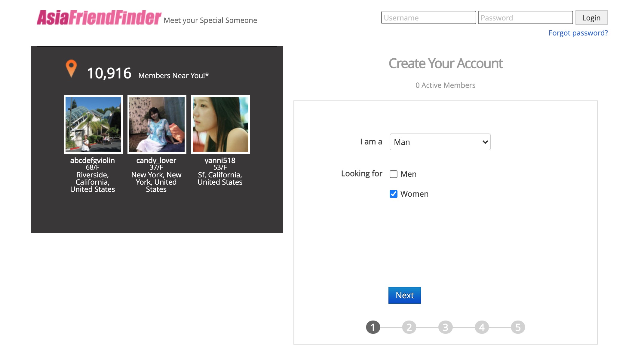
Task: Select step 2 in progress indicator
Action: point(409,327)
